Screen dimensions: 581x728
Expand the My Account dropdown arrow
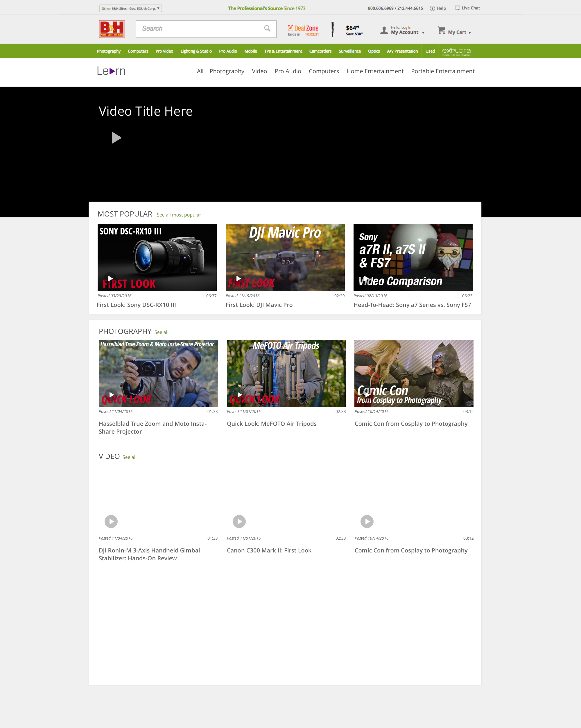coord(423,33)
